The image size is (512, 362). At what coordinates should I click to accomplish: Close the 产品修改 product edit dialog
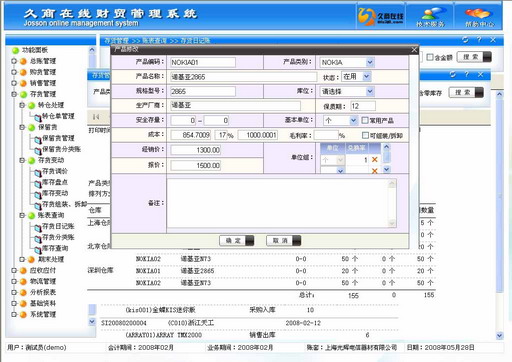pos(414,50)
